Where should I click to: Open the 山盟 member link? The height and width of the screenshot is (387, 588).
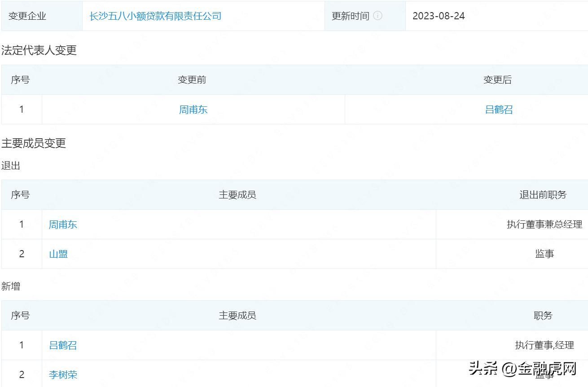[58, 254]
